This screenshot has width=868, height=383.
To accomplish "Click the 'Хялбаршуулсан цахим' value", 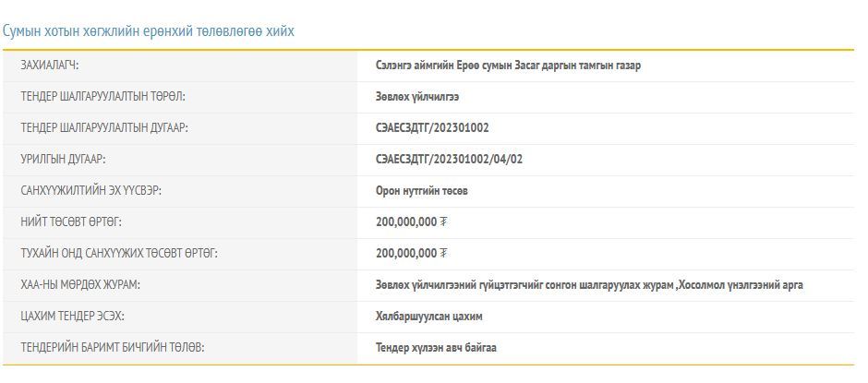I will pyautogui.click(x=429, y=317).
